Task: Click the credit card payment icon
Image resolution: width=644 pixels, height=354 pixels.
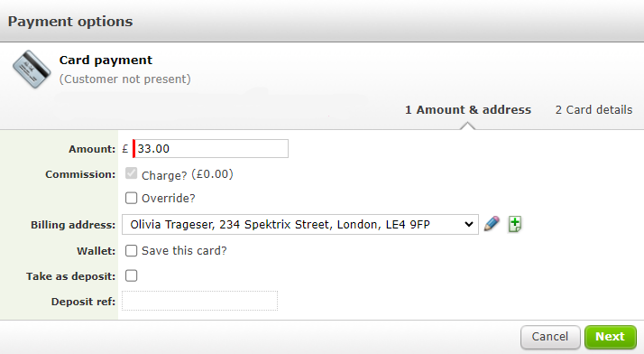Action: coord(32,69)
